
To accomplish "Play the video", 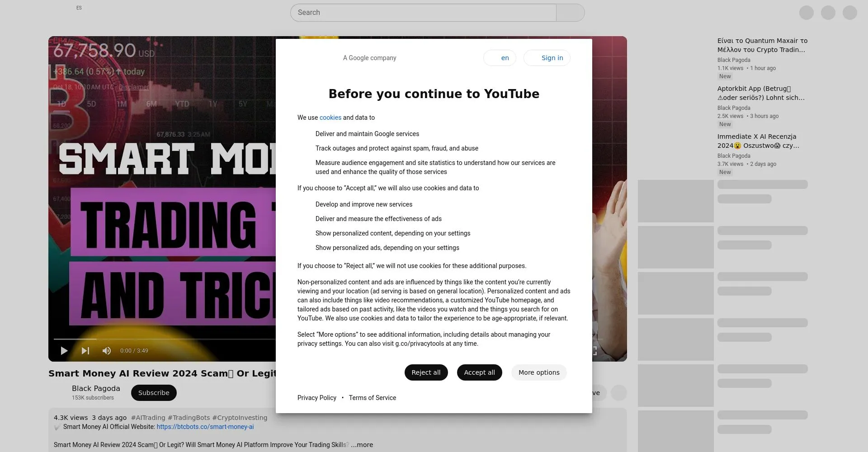I will (x=64, y=351).
